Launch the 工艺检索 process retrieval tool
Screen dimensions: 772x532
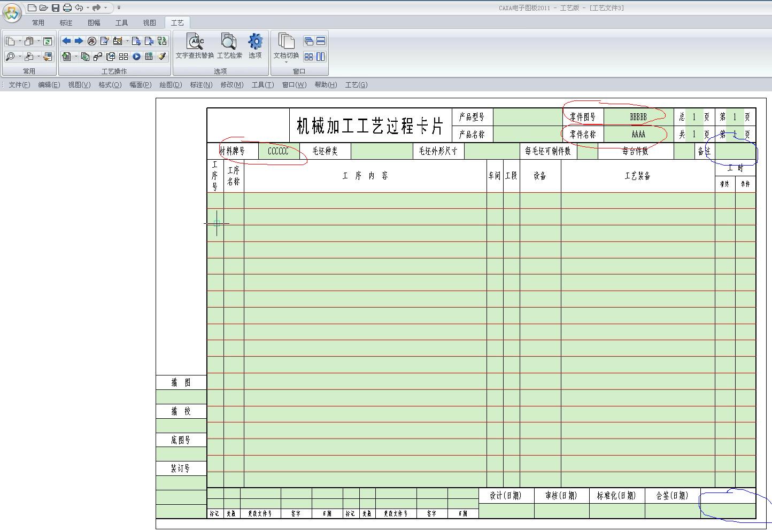coord(229,48)
